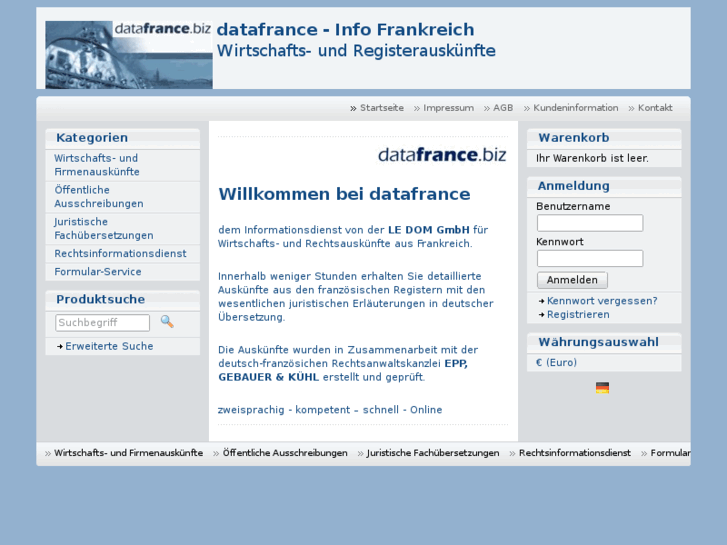This screenshot has width=727, height=545.
Task: Click the text 'Ihr Warenkorb ist leer.'
Action: click(592, 158)
